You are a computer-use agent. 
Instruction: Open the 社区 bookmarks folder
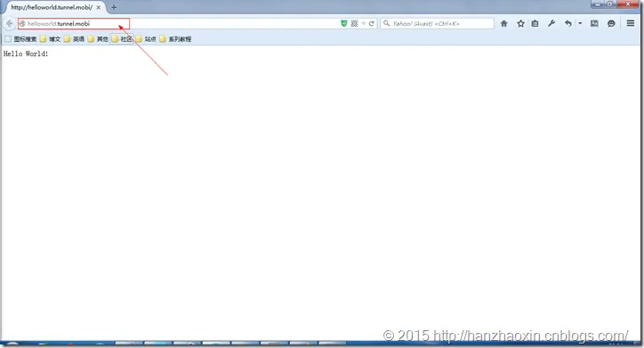pyautogui.click(x=122, y=39)
